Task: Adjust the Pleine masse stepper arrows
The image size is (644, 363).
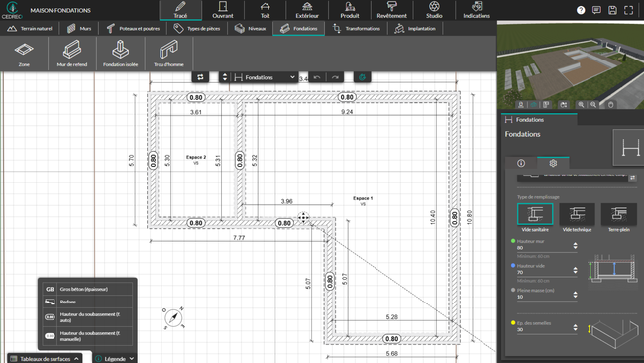Action: click(x=575, y=295)
